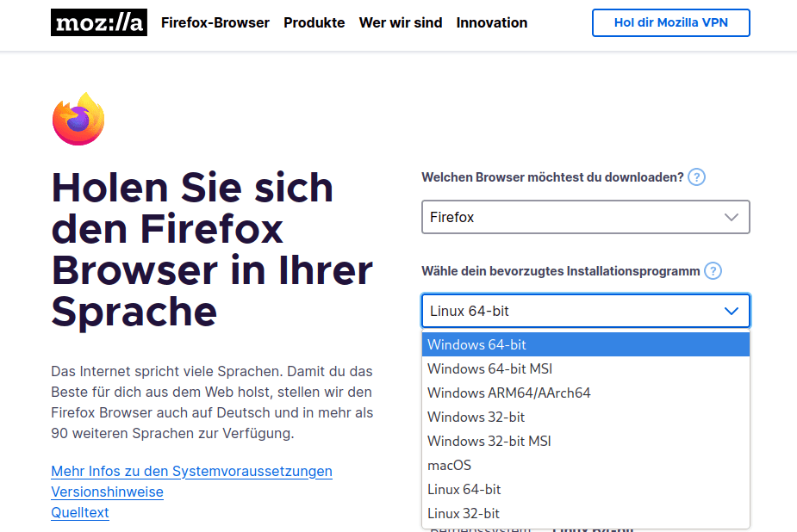Open the Innovation menu
Screen dimensions: 797x532
[x=491, y=23]
